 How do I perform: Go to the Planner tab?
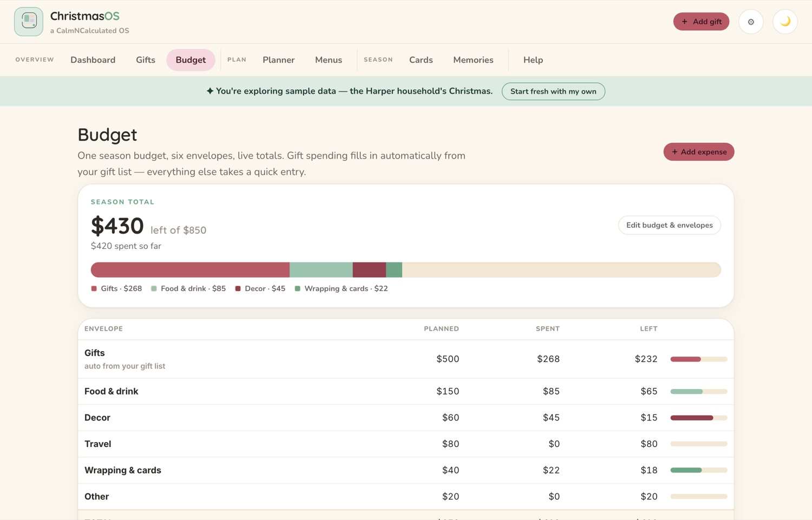[279, 60]
